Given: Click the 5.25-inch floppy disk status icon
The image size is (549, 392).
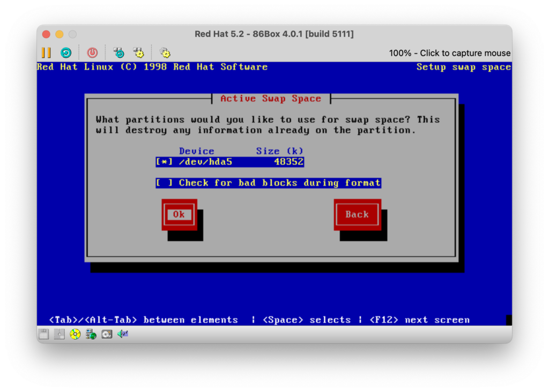Looking at the screenshot, I should tap(59, 334).
